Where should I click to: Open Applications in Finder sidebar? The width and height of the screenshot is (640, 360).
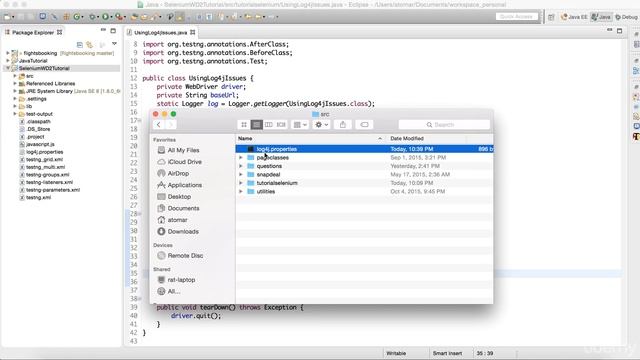click(184, 185)
